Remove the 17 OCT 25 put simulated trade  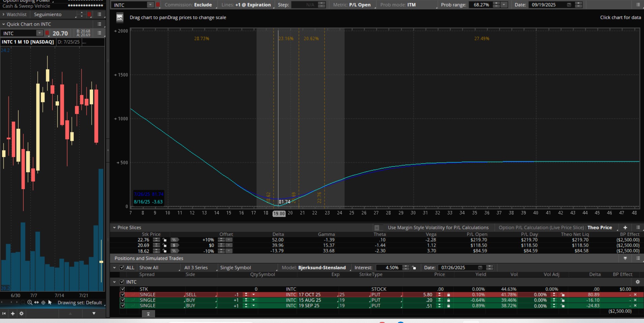click(x=635, y=295)
